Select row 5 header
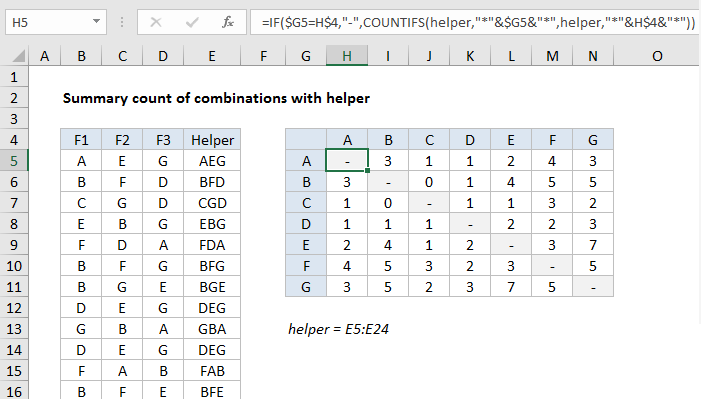The height and width of the screenshot is (399, 701). click(14, 161)
